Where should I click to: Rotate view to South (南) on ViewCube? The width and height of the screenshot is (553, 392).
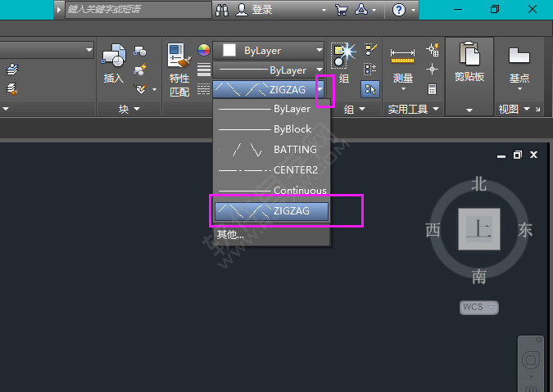[x=479, y=277]
